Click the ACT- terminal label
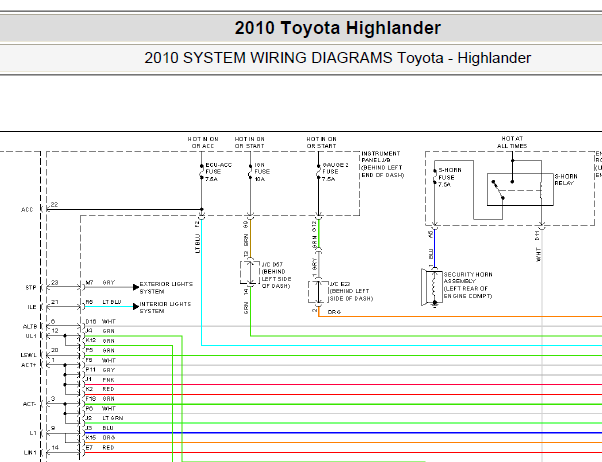This screenshot has height=462, width=602. [29, 404]
